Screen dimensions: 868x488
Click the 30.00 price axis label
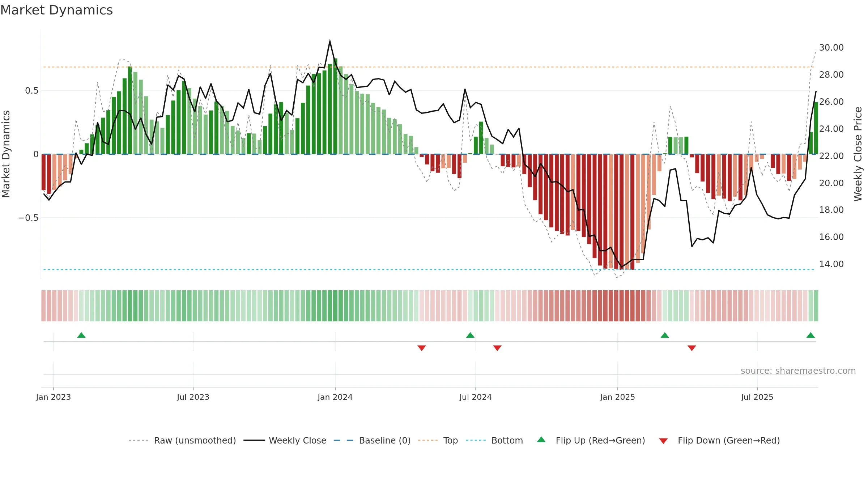(831, 48)
